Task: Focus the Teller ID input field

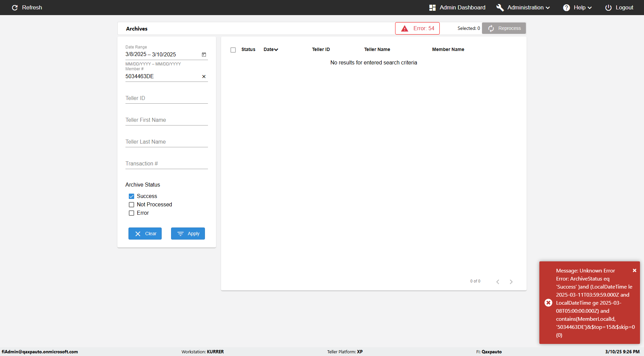Action: click(x=167, y=98)
